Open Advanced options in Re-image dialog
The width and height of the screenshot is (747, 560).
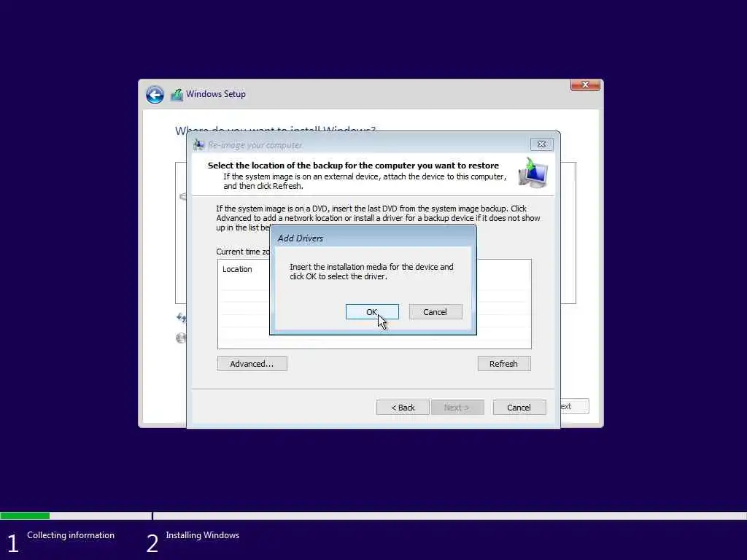(252, 364)
